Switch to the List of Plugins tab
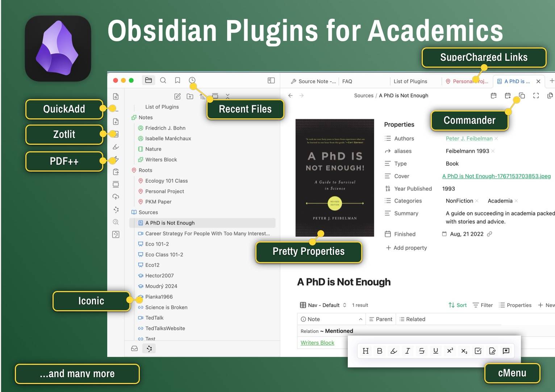Viewport: 555px width, 392px height. [410, 81]
